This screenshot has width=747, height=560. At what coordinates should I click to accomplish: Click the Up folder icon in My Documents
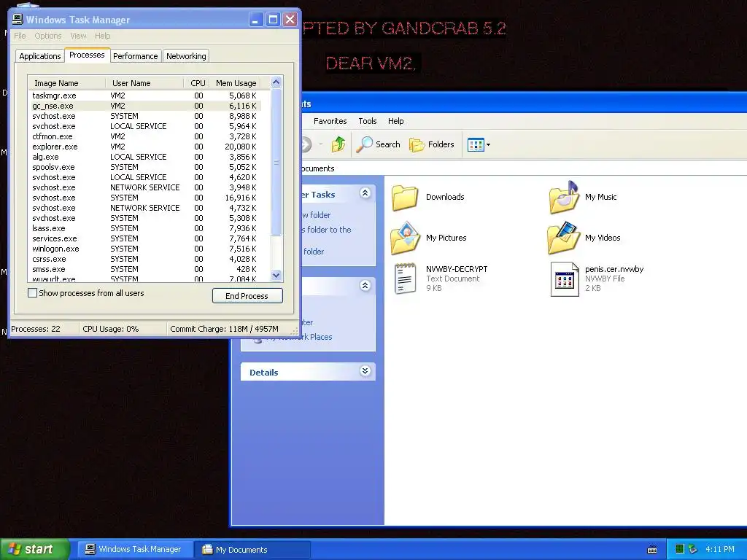(338, 144)
